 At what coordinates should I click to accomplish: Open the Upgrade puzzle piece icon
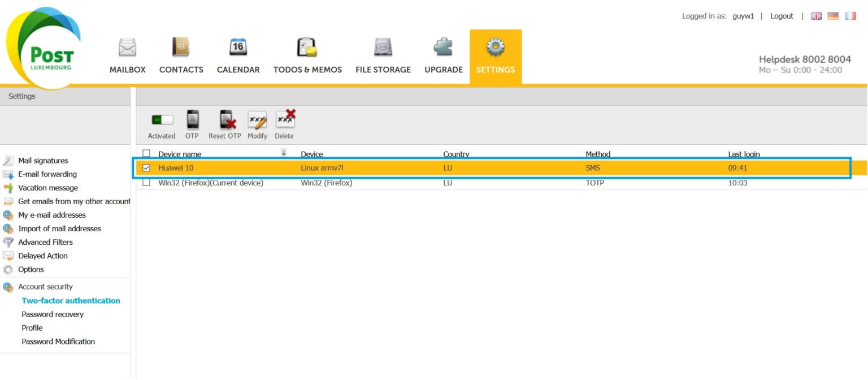[443, 47]
